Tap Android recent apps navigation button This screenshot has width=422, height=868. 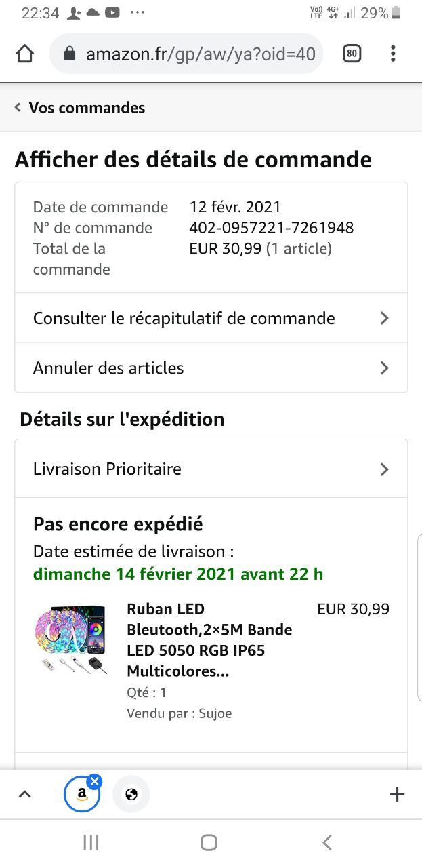point(91,843)
